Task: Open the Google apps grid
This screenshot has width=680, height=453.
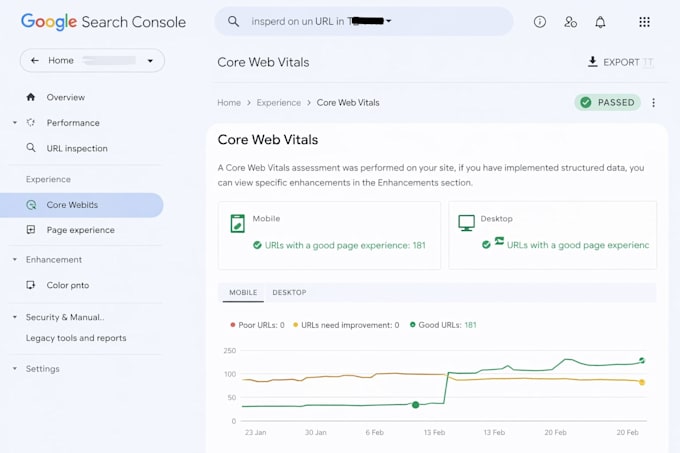Action: (644, 22)
